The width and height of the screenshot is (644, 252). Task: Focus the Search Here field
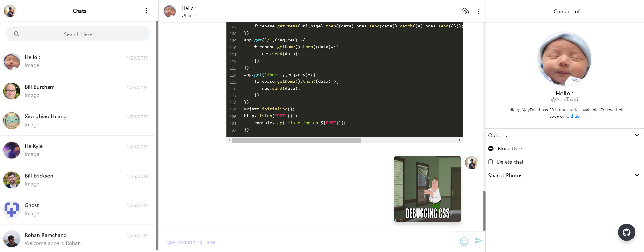[x=78, y=34]
